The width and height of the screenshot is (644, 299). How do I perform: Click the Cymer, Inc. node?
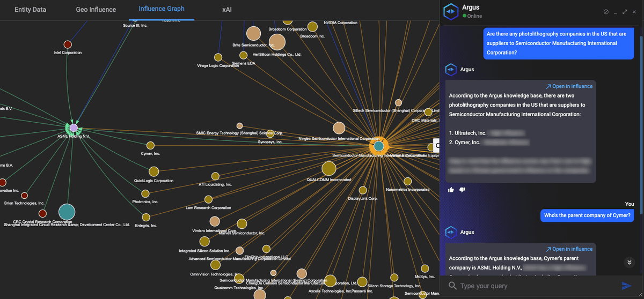click(150, 145)
